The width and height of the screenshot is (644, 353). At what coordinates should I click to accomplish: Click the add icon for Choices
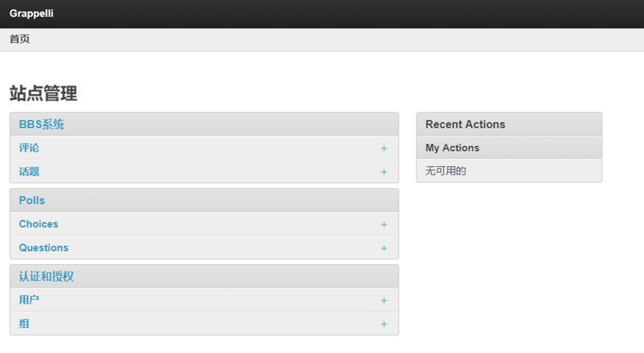click(x=384, y=225)
